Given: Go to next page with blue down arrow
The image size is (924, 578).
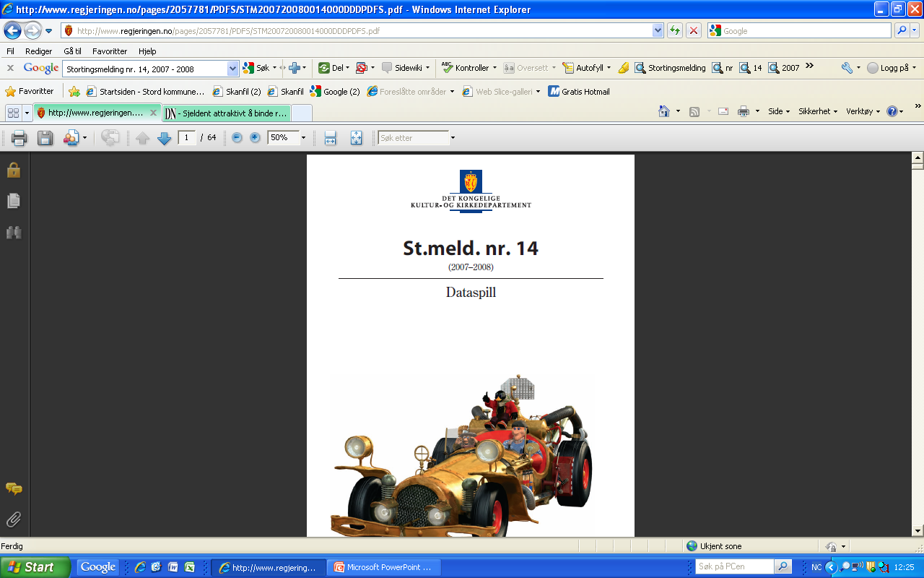Looking at the screenshot, I should pyautogui.click(x=164, y=138).
